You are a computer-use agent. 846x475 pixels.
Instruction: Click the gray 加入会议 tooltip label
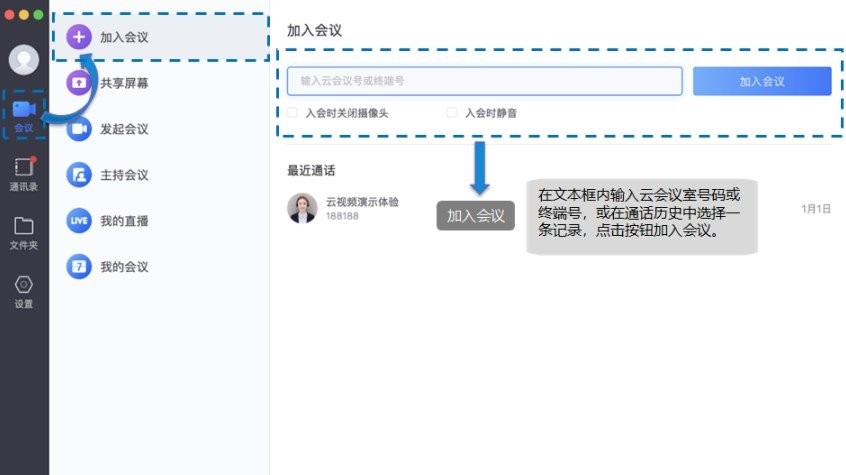pyautogui.click(x=475, y=216)
